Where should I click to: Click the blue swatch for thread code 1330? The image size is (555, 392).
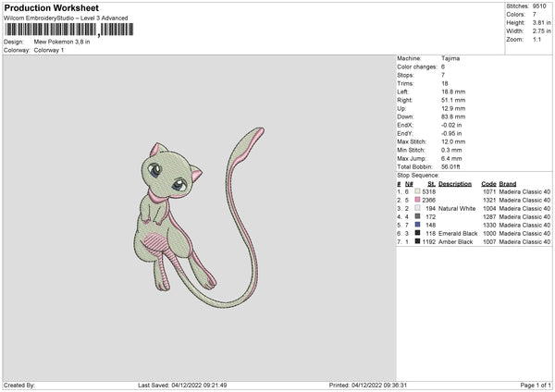click(418, 225)
